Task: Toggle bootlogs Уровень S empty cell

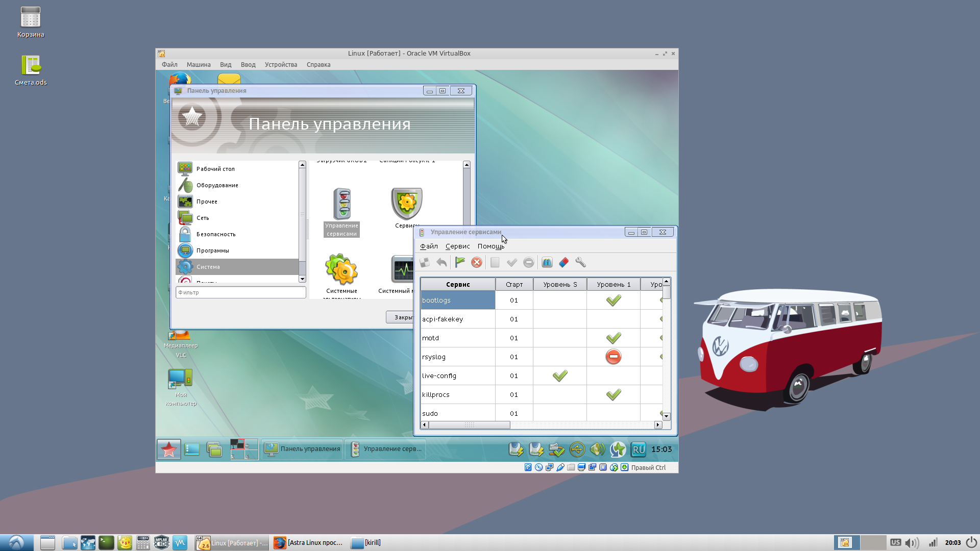Action: (560, 300)
